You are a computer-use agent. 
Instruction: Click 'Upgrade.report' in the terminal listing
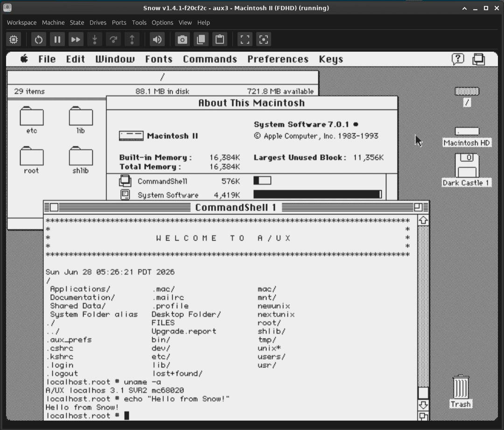click(x=184, y=331)
